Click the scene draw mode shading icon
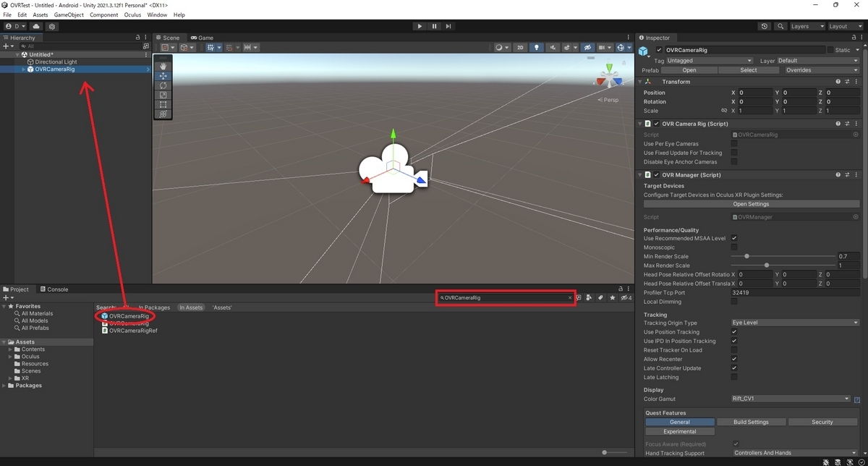Viewport: 868px width, 466px height. [x=500, y=48]
